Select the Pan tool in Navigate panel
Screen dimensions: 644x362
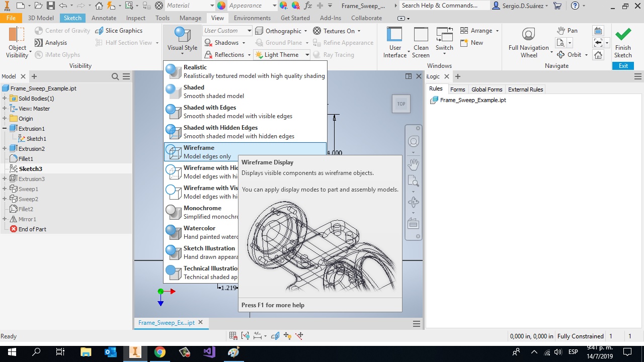[568, 31]
